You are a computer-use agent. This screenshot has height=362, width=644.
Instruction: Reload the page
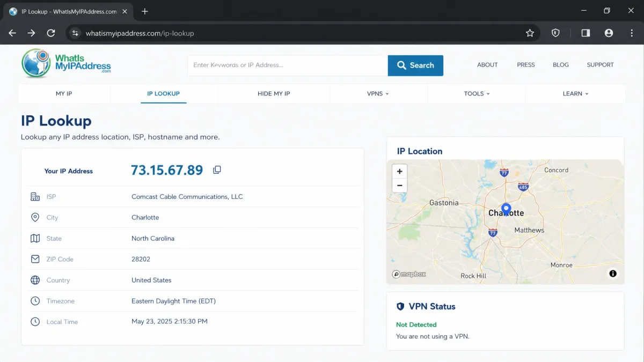coord(51,33)
